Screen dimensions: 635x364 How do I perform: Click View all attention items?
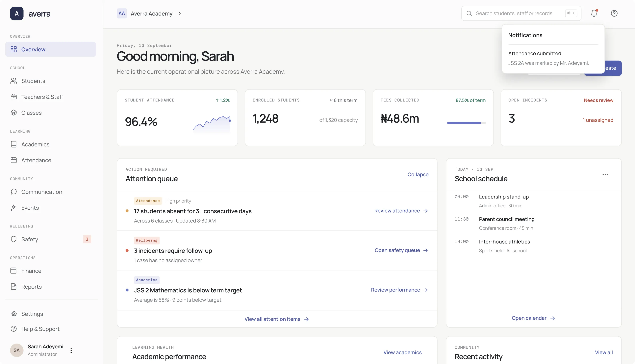pyautogui.click(x=277, y=319)
